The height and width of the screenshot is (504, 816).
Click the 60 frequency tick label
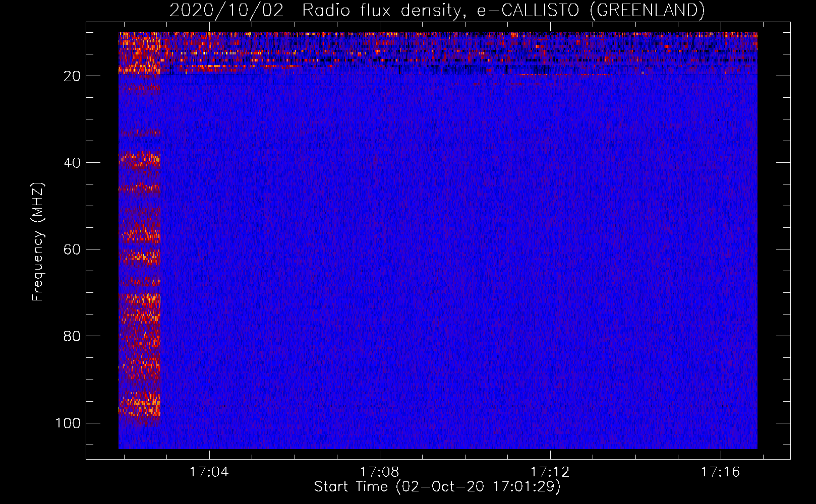[72, 249]
